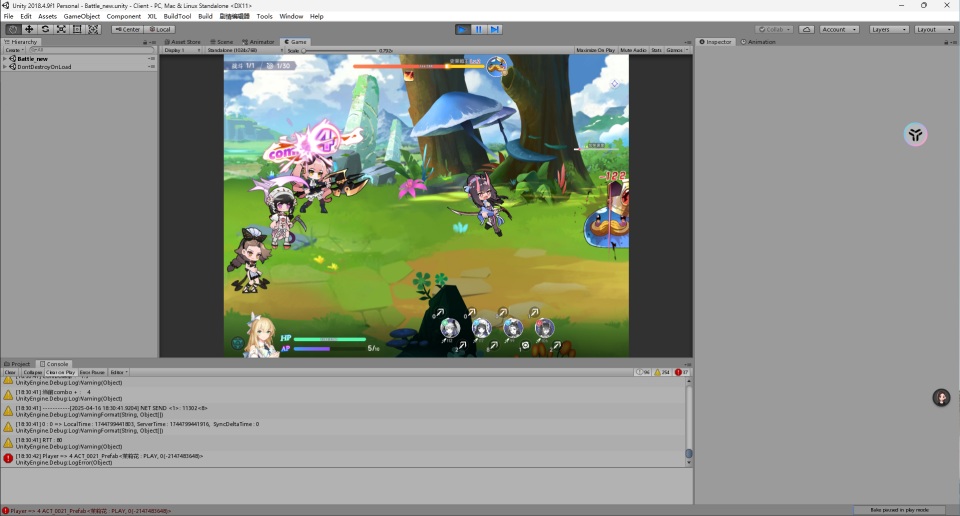Toggle the Center pivot mode button
Screen dimensions: 960x516
(x=127, y=29)
